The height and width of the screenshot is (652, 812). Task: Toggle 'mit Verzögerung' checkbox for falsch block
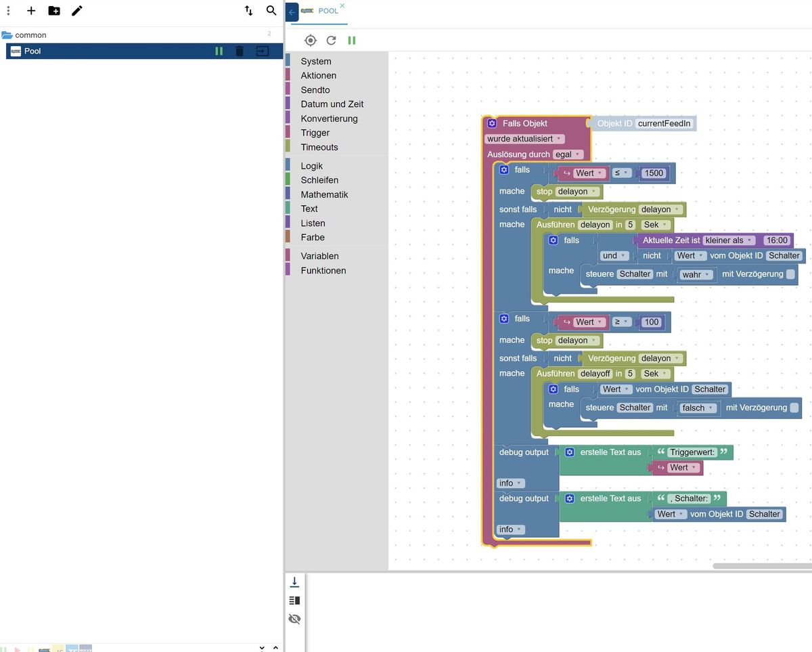[x=794, y=408]
